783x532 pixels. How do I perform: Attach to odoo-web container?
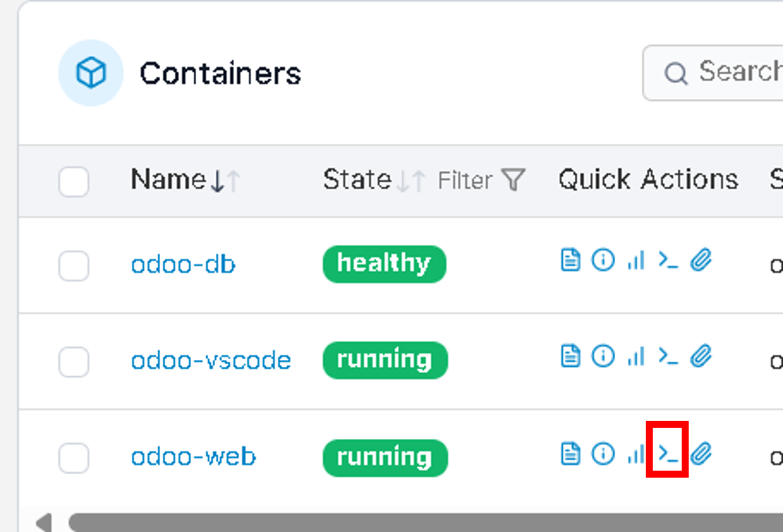pos(701,454)
